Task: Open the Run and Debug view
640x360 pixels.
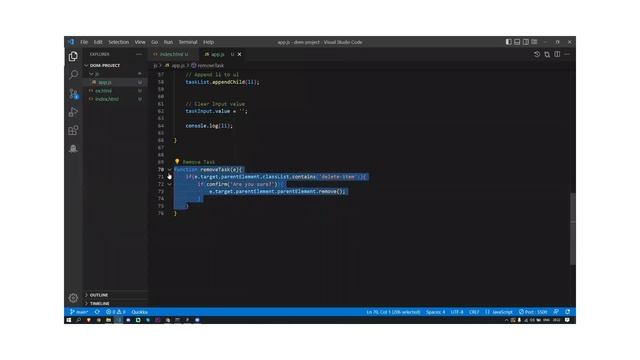Action: [73, 112]
